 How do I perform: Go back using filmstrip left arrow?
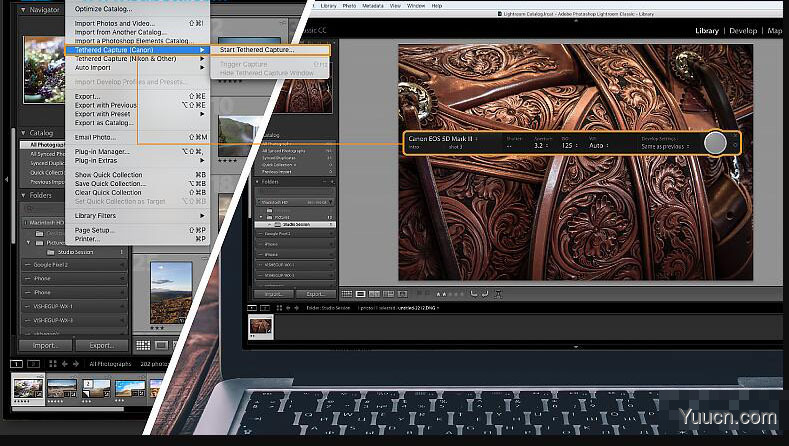65,364
